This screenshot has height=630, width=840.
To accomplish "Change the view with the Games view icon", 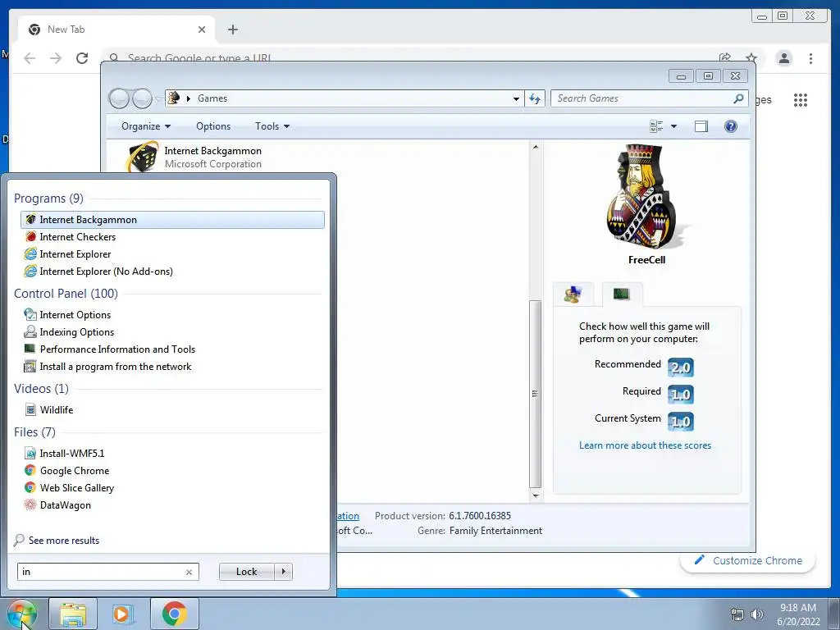I will pyautogui.click(x=656, y=126).
